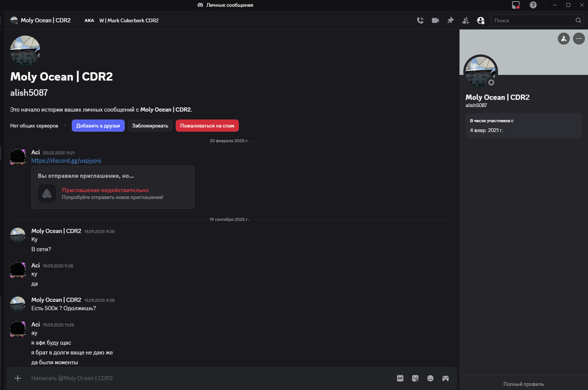Click the invalid invite server icon
This screenshot has width=588, height=390.
[47, 193]
